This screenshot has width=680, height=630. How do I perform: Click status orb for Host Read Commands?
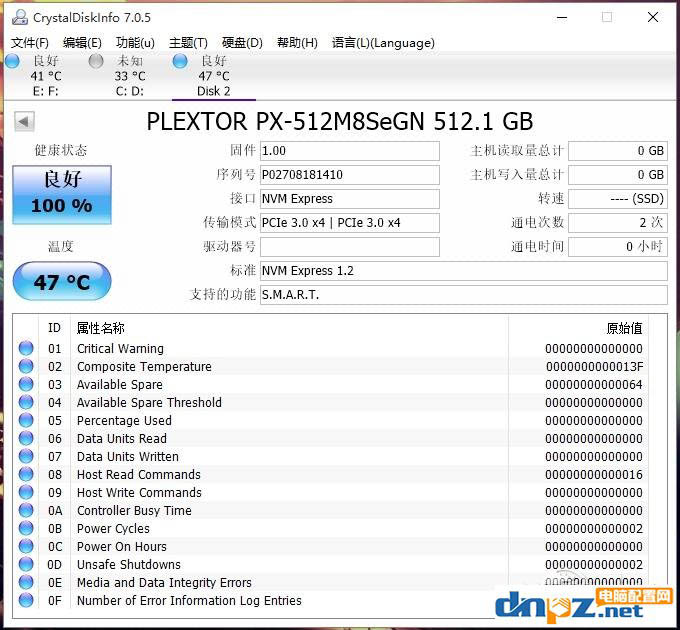[x=26, y=474]
